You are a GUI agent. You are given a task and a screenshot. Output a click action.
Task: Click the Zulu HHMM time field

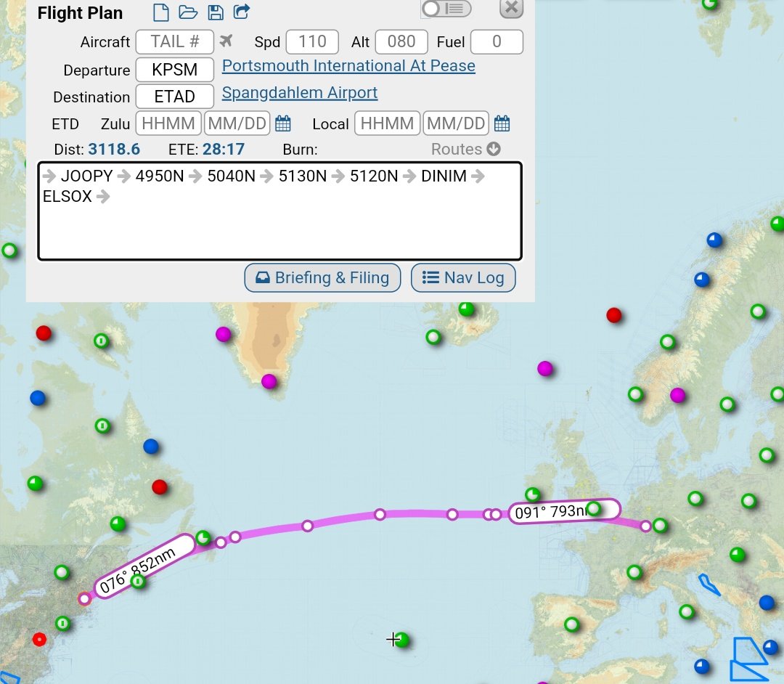(x=168, y=123)
